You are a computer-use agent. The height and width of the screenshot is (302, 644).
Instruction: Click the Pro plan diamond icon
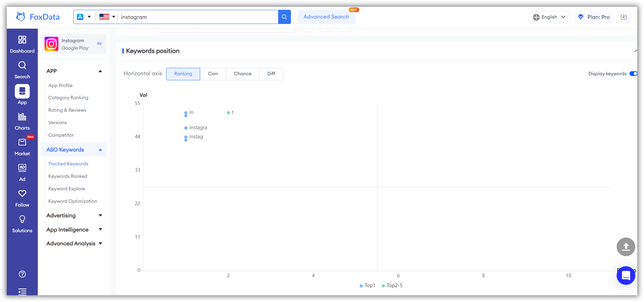pyautogui.click(x=581, y=17)
